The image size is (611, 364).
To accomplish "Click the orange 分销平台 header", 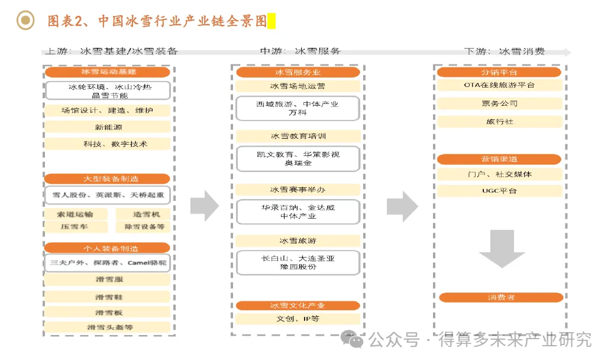I will point(499,72).
